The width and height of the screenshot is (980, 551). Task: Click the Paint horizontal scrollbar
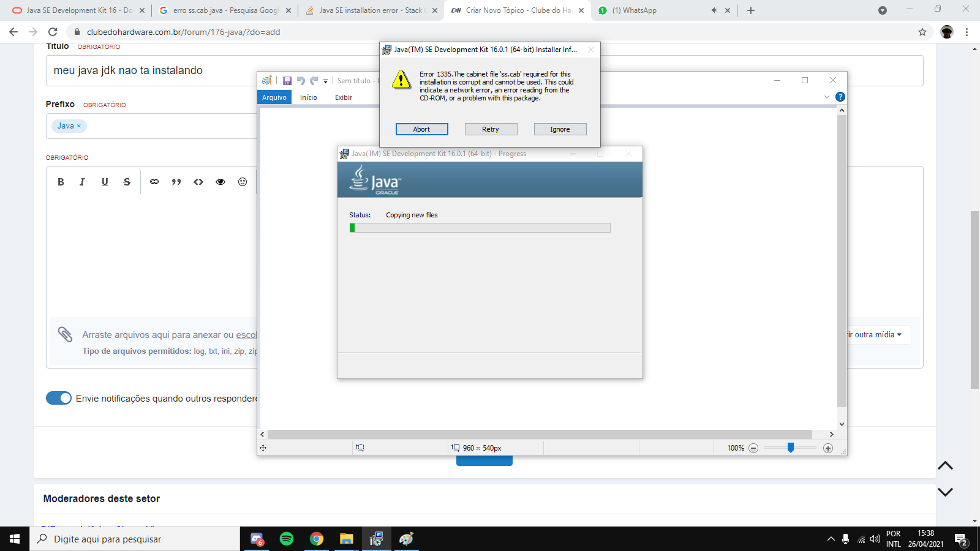pos(540,434)
